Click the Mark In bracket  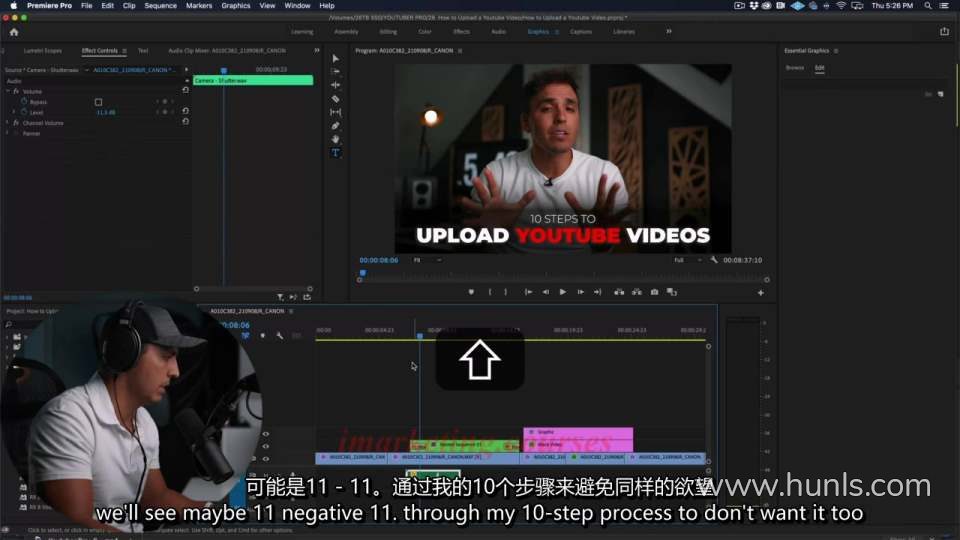[x=490, y=292]
